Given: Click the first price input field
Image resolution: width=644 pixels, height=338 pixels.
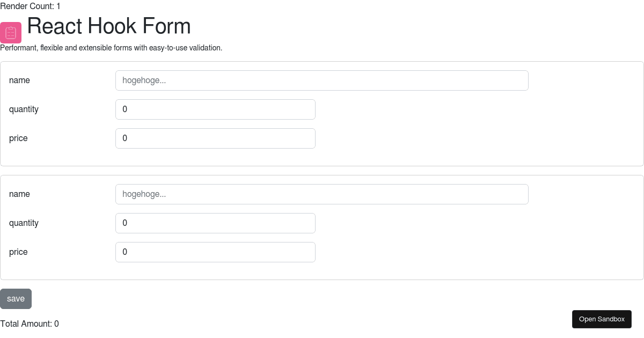Looking at the screenshot, I should [215, 138].
